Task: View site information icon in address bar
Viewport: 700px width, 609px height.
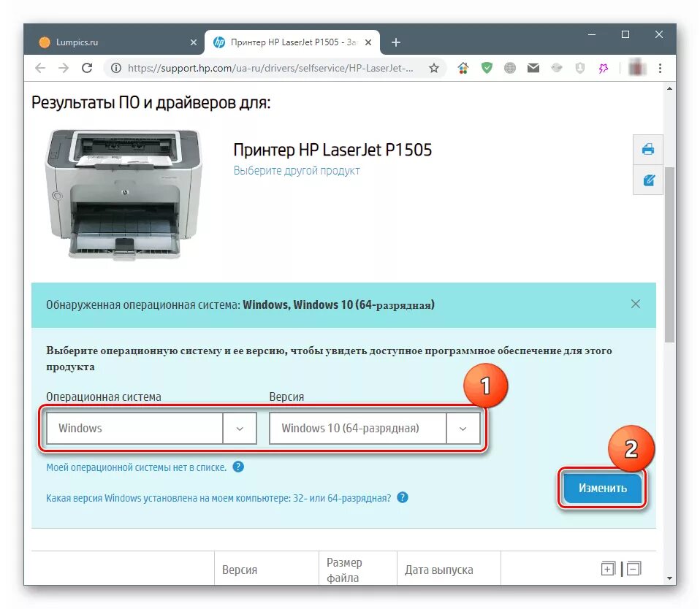Action: point(116,68)
